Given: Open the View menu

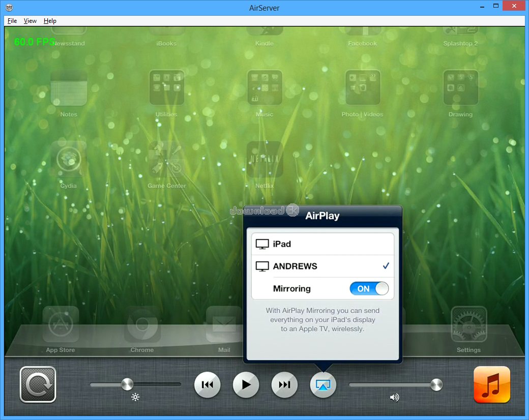Looking at the screenshot, I should pyautogui.click(x=30, y=21).
